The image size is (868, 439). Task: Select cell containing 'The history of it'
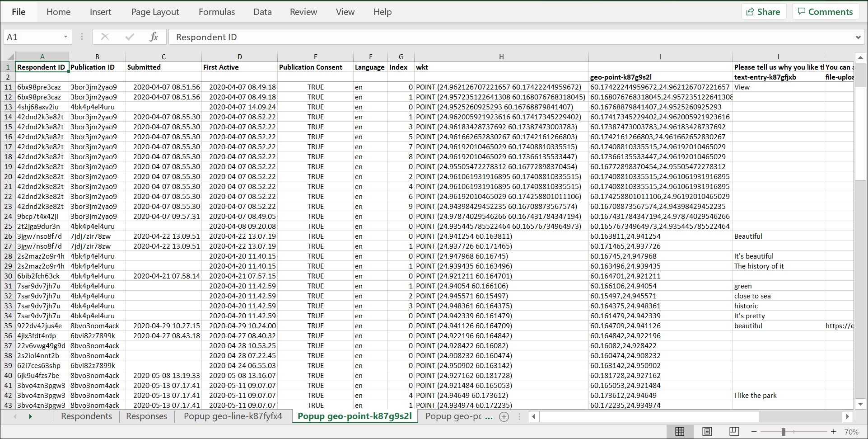[778, 266]
